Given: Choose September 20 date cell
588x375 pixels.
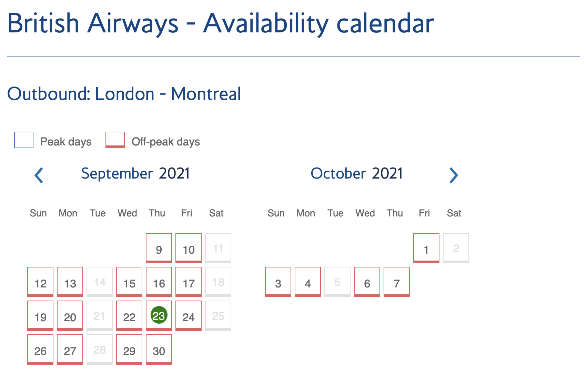Looking at the screenshot, I should tap(70, 316).
